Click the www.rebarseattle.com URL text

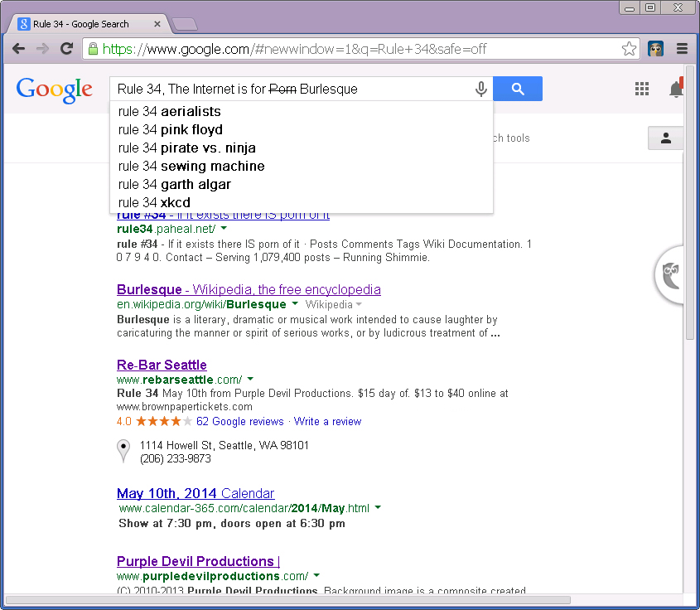[179, 380]
